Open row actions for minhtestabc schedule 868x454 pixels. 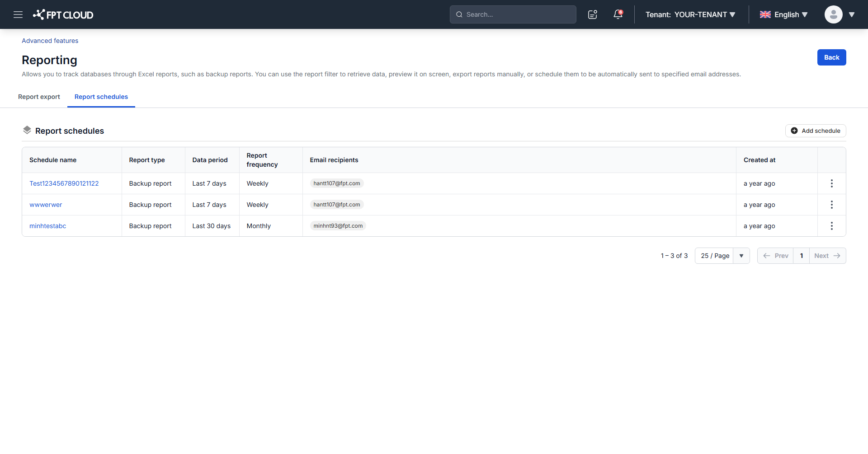(x=831, y=226)
